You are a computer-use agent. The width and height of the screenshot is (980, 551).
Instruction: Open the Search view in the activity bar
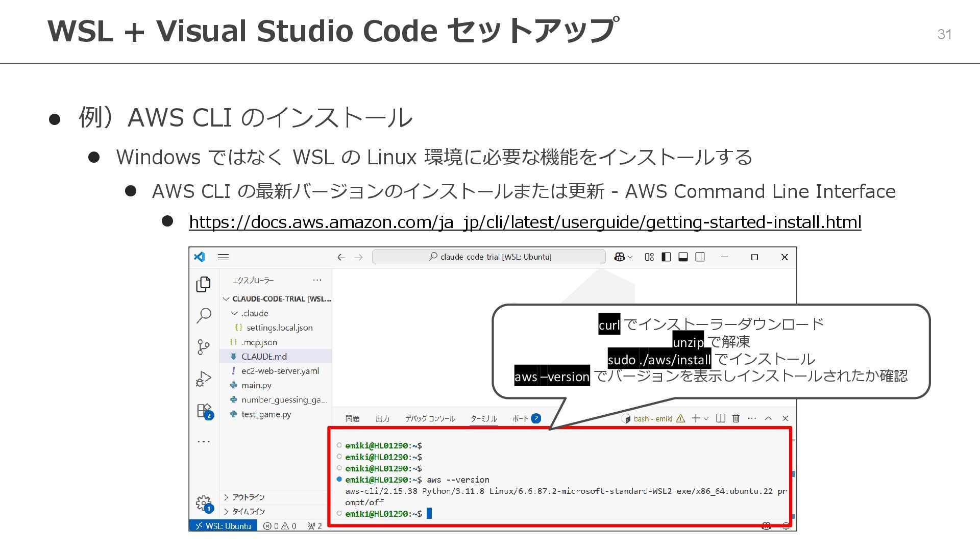point(203,316)
